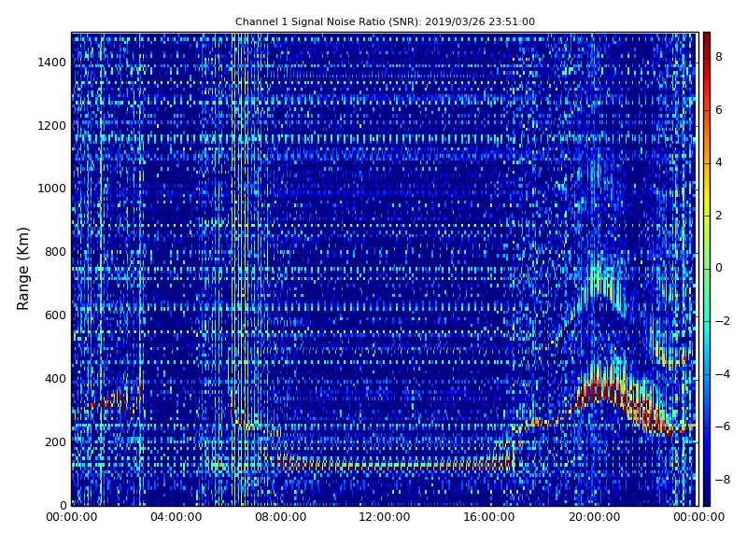The image size is (747, 560).
Task: Click the colorbar label 2
Action: coord(719,216)
